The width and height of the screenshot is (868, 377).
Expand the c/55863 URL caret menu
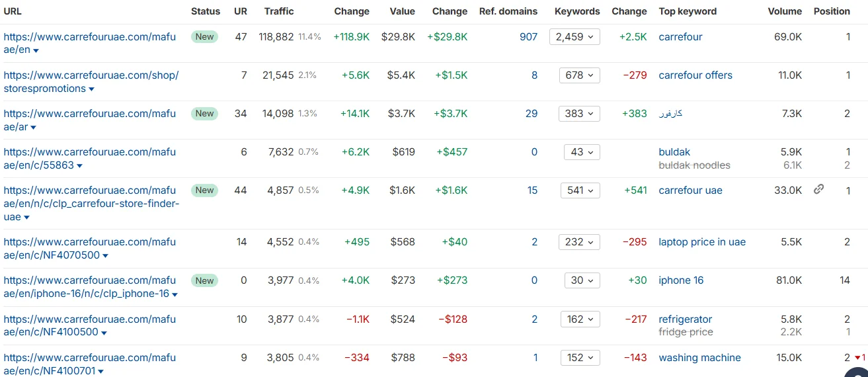[79, 166]
